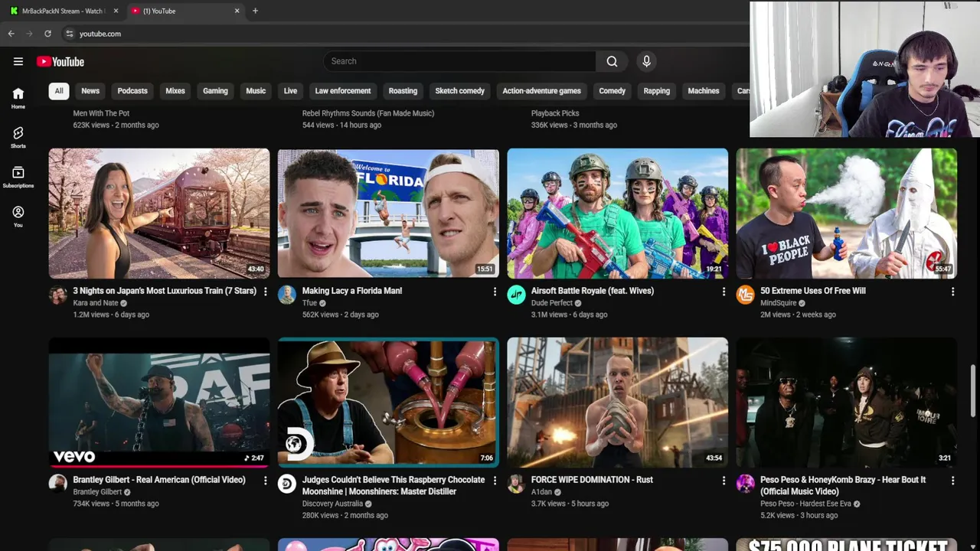Open the Dude Perfect channel avatar
The image size is (980, 551).
[x=516, y=295]
